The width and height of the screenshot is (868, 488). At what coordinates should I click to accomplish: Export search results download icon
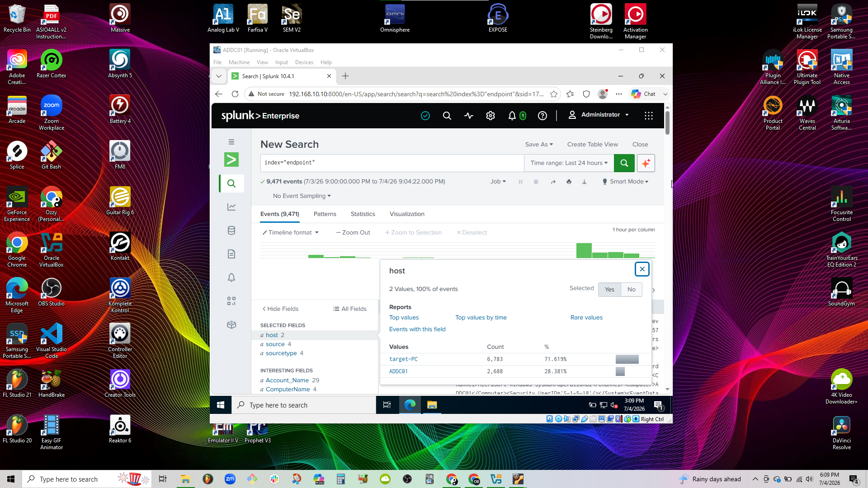(x=584, y=182)
